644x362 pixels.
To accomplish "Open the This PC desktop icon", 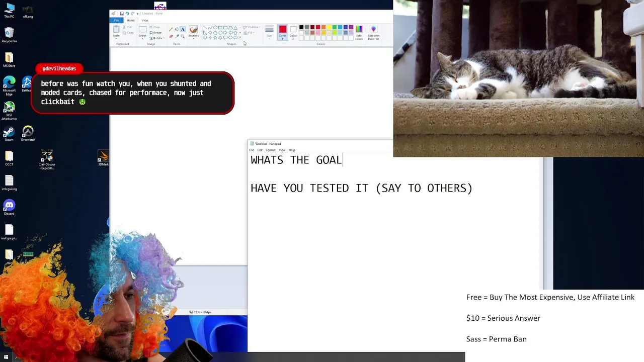I will pyautogui.click(x=9, y=11).
